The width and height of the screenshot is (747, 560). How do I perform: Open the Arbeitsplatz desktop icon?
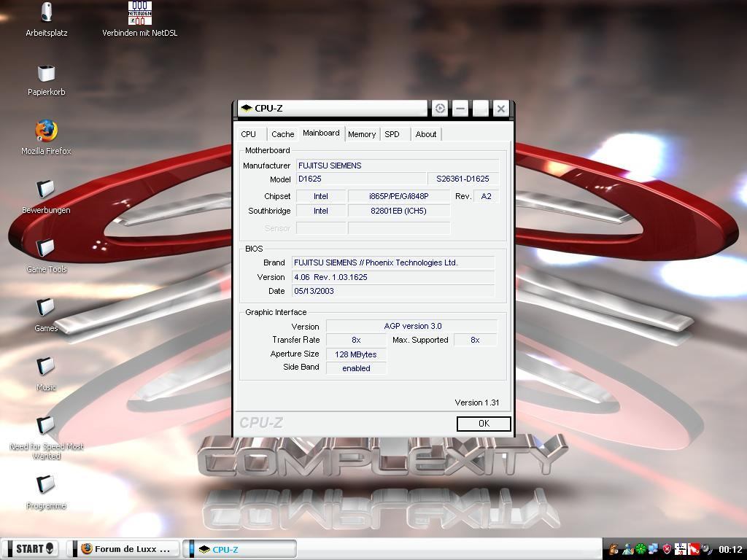coord(46,19)
